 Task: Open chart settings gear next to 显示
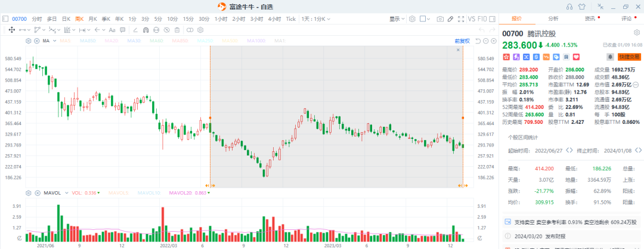tap(412, 19)
